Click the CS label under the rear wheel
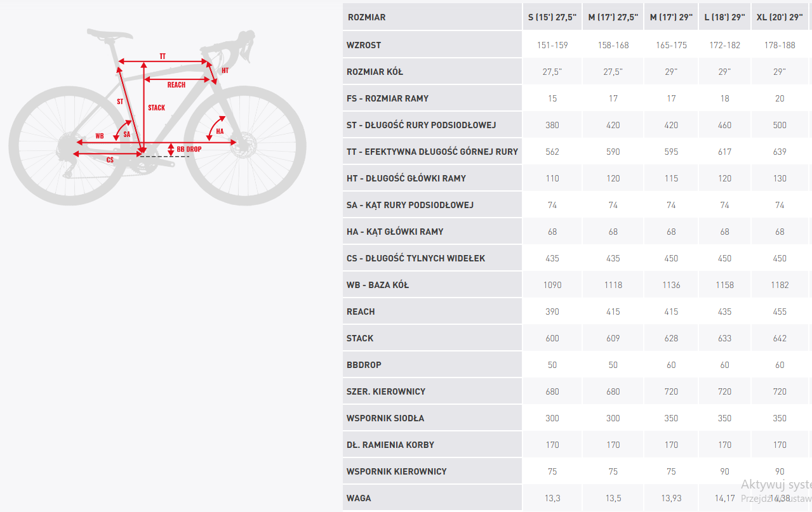 110,160
